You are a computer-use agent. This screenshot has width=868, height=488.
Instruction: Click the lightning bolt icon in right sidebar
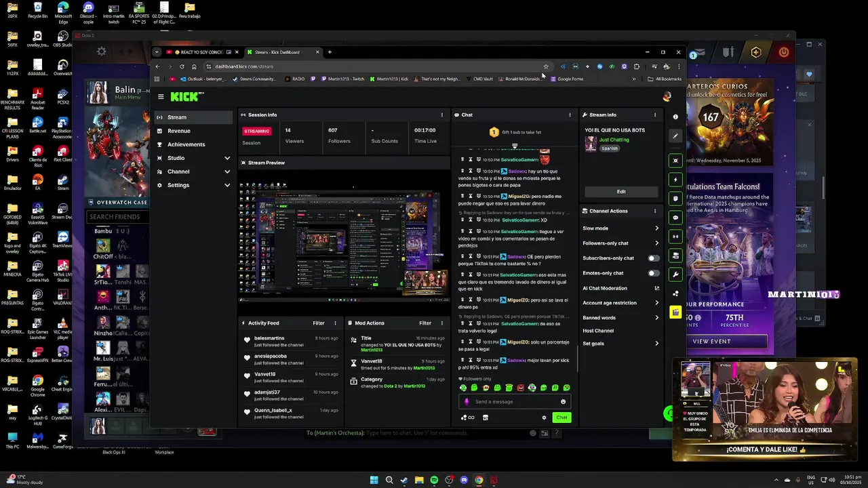point(675,180)
